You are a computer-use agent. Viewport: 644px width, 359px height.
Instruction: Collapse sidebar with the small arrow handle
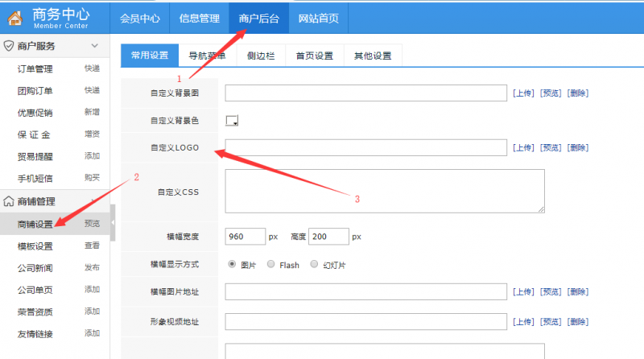click(x=113, y=223)
